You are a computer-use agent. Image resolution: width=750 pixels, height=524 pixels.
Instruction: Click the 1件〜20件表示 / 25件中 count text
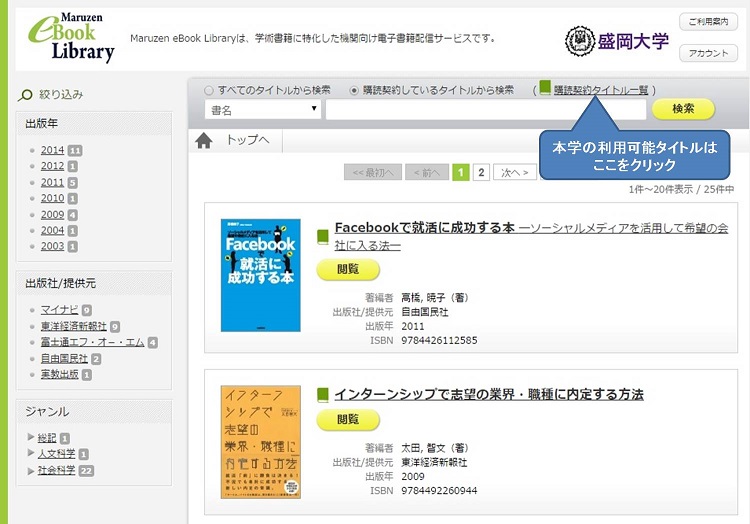(x=681, y=189)
